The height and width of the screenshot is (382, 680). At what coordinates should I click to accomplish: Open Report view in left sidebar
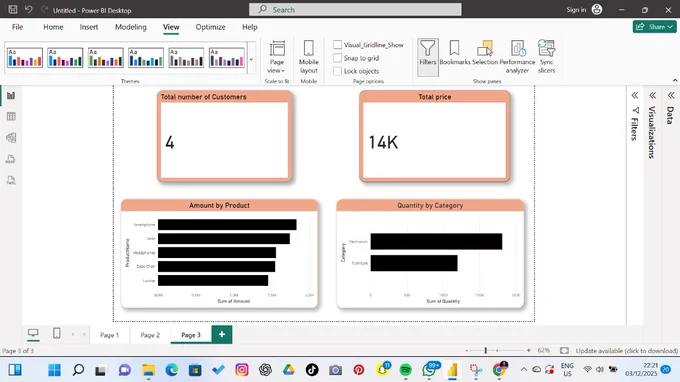pos(11,95)
